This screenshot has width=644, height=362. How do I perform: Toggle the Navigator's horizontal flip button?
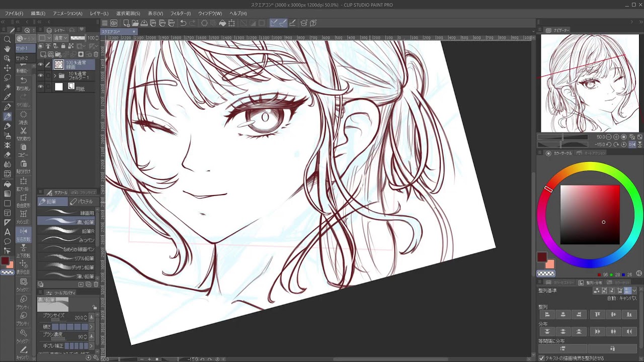coord(632,144)
